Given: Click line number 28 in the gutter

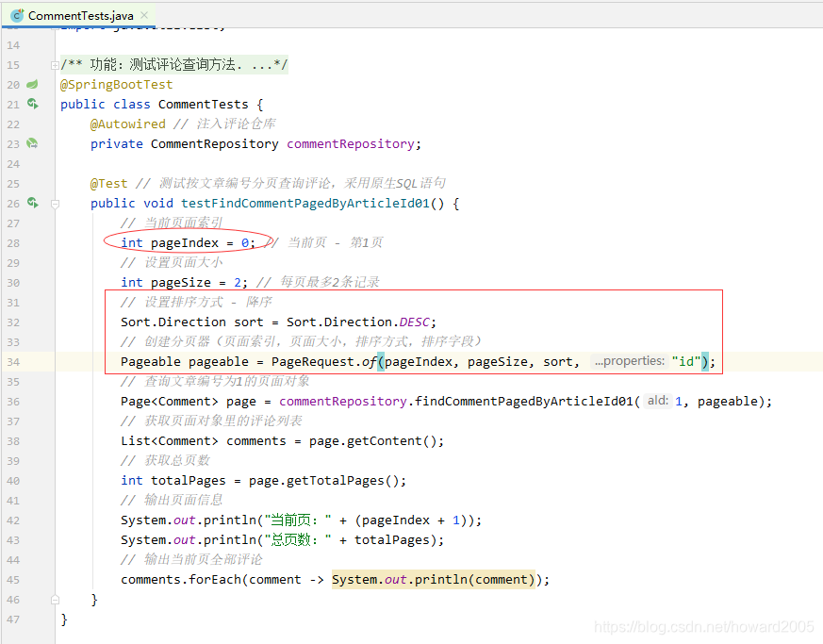Looking at the screenshot, I should point(13,243).
